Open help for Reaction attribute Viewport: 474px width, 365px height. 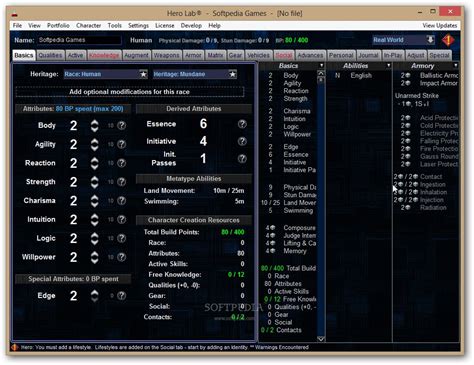click(122, 163)
